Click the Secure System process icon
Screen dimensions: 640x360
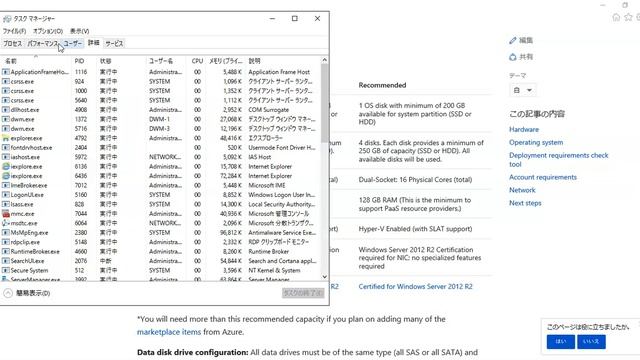click(x=6, y=270)
